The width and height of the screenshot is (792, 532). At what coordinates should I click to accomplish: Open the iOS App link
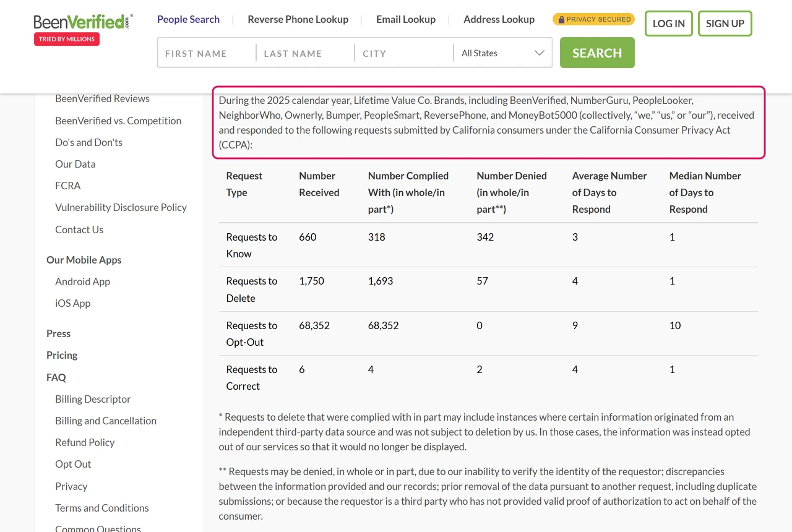(72, 303)
